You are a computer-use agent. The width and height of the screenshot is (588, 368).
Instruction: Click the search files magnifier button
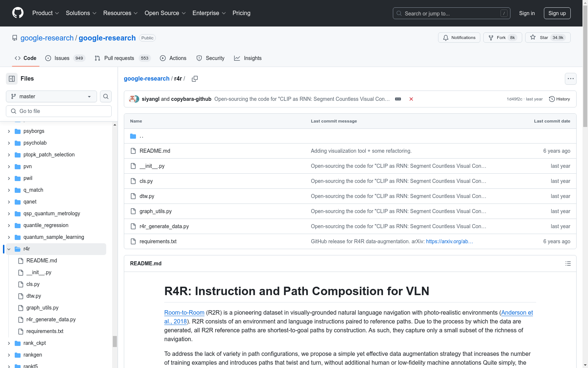[106, 96]
